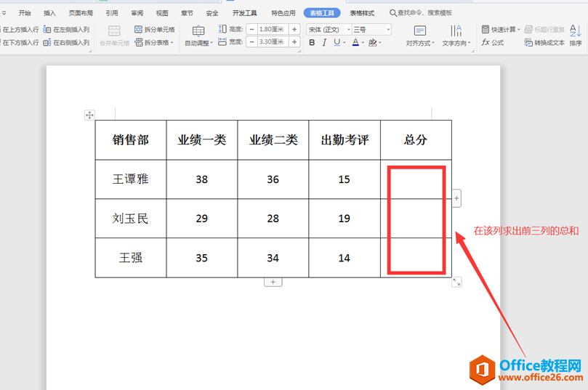Decrease column width with minus button
588x390 pixels.
coord(252,42)
